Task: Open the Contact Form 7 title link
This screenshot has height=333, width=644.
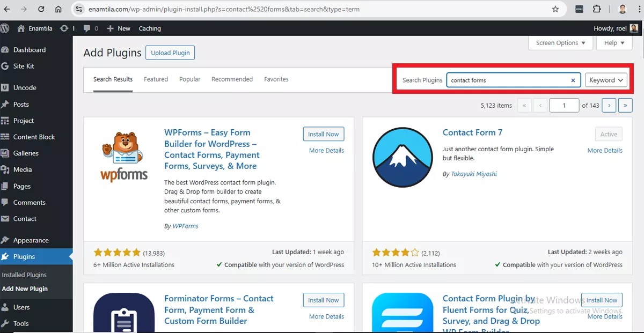Action: point(472,132)
